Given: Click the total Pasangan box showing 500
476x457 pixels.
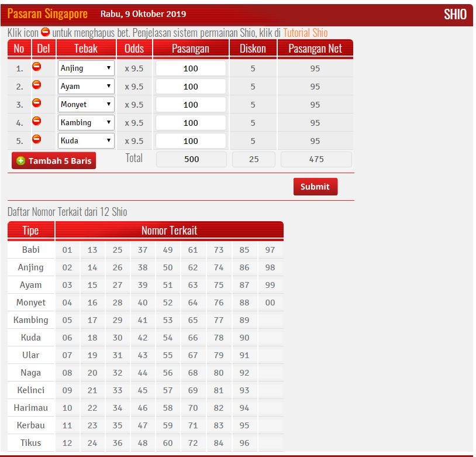Looking at the screenshot, I should tap(191, 159).
